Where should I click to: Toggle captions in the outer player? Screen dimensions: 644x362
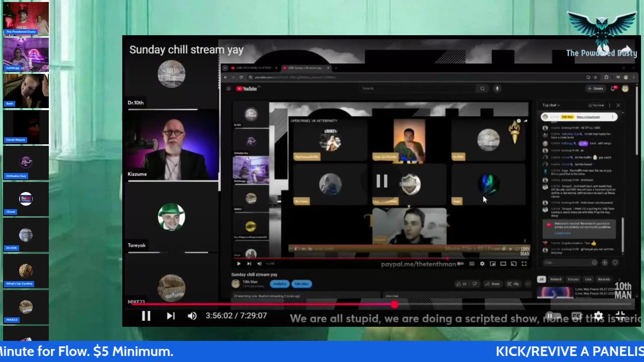[x=577, y=316]
